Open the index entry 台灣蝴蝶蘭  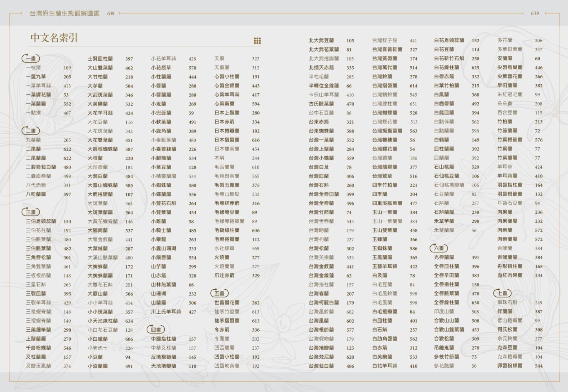[x=384, y=113]
